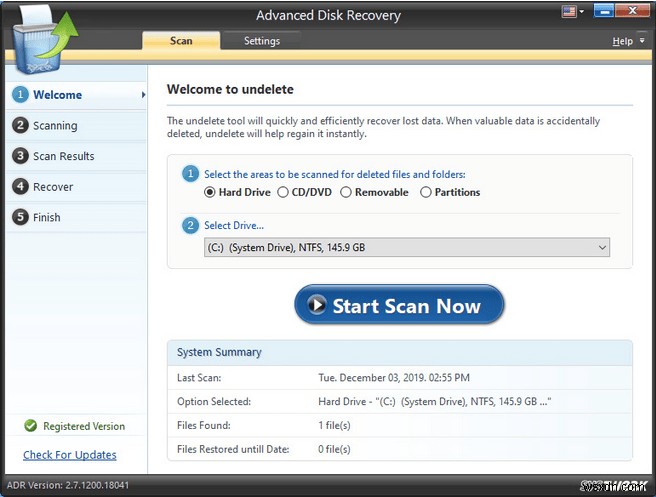The height and width of the screenshot is (497, 656).
Task: Open the Select Drive combo box
Action: [407, 247]
